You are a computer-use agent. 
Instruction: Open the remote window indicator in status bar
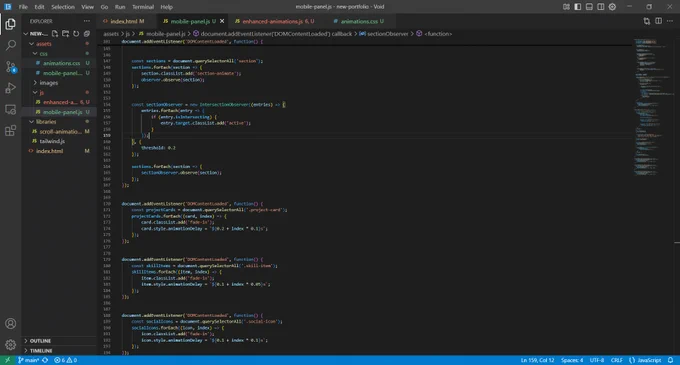pyautogui.click(x=7, y=360)
